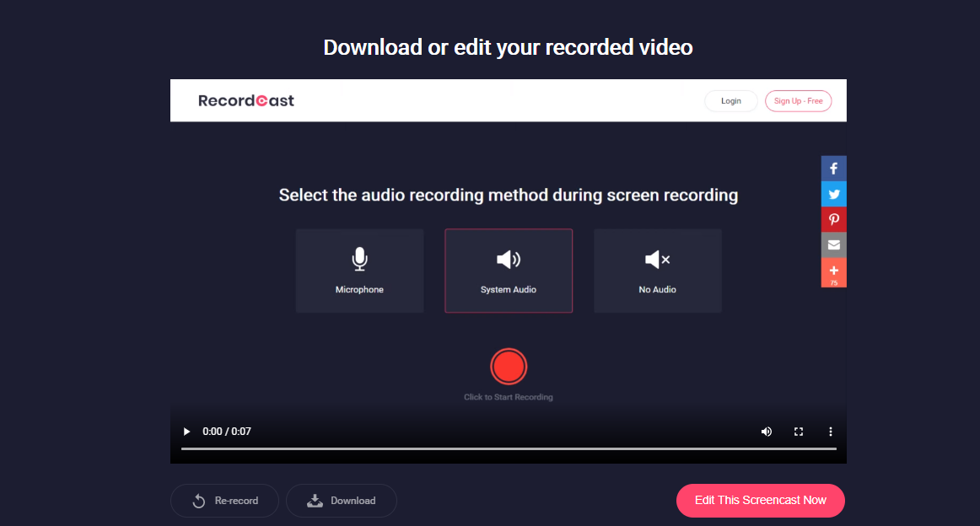Select the System Audio option
Screen dimensions: 980x526
(x=509, y=271)
